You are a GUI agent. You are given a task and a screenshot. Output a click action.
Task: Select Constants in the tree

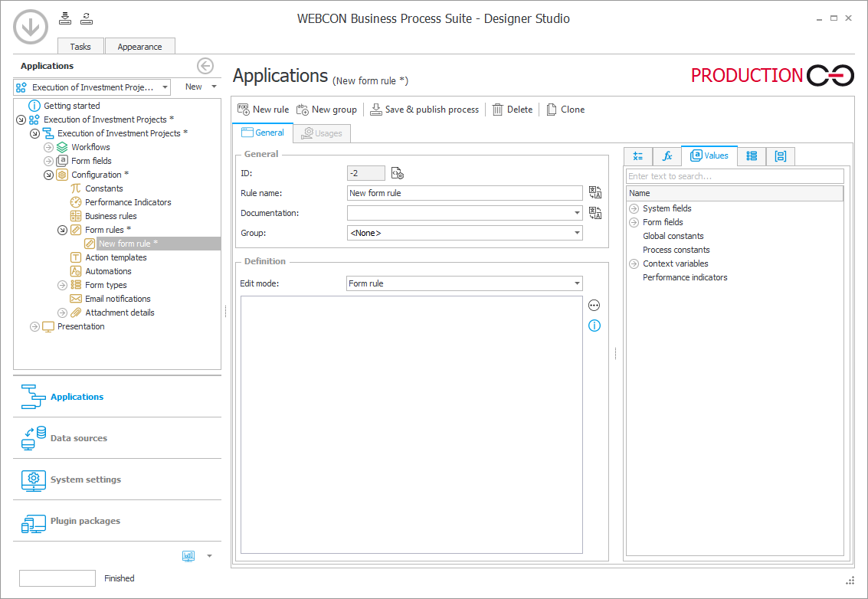pyautogui.click(x=103, y=188)
